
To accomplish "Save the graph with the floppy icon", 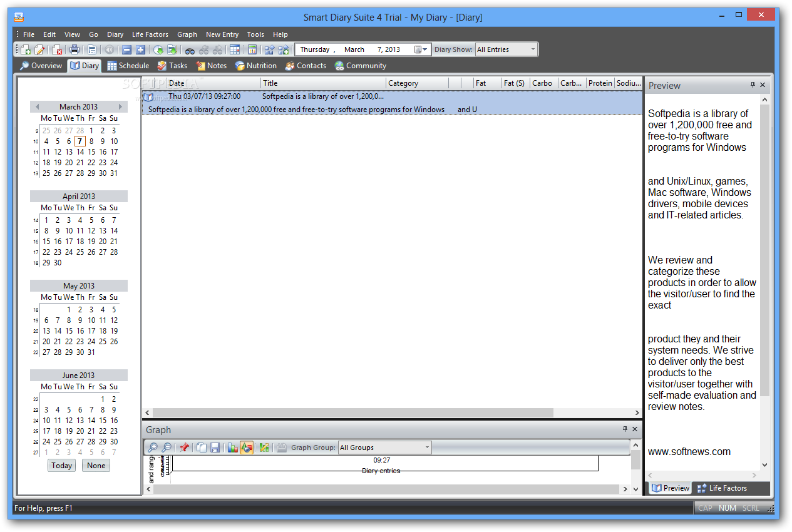I will (x=215, y=448).
